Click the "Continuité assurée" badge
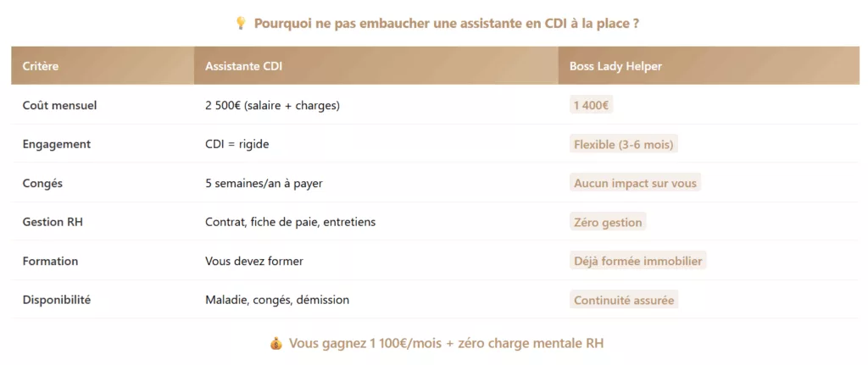The width and height of the screenshot is (868, 365). pos(626,300)
